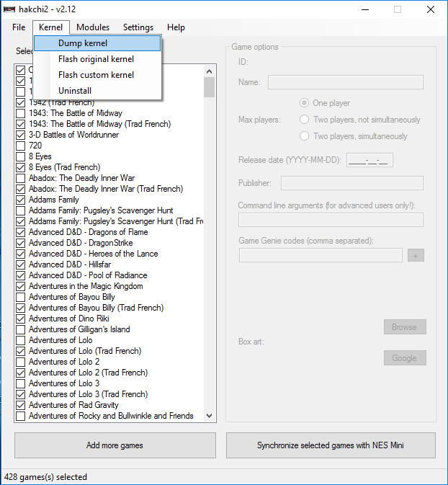Open the Modules menu

pyautogui.click(x=93, y=27)
